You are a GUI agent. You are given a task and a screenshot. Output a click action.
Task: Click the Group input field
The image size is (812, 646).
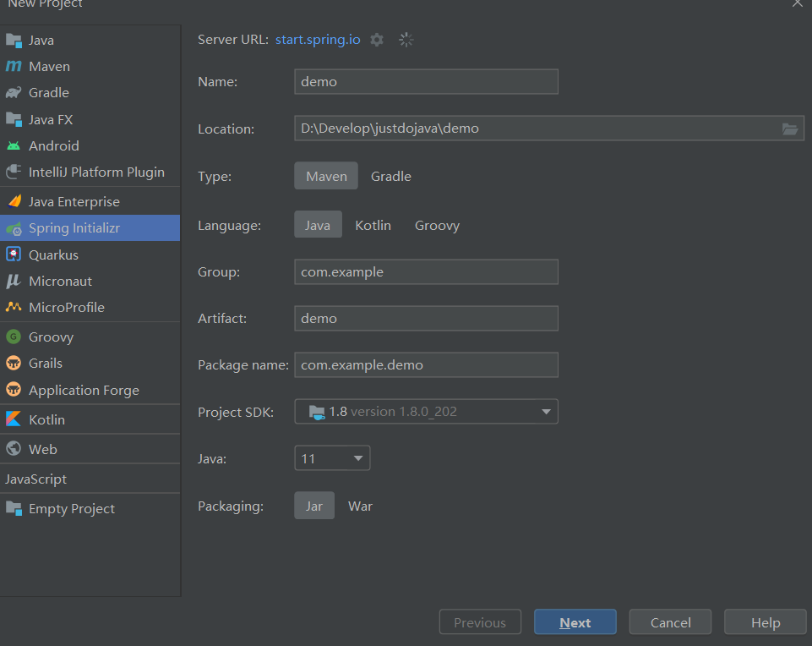pos(426,272)
